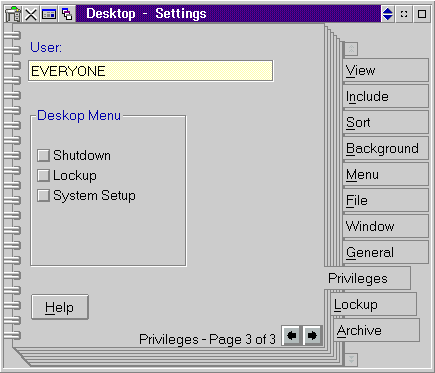Switch to the Archive tab
Screen dimensions: 435x373
[377, 330]
